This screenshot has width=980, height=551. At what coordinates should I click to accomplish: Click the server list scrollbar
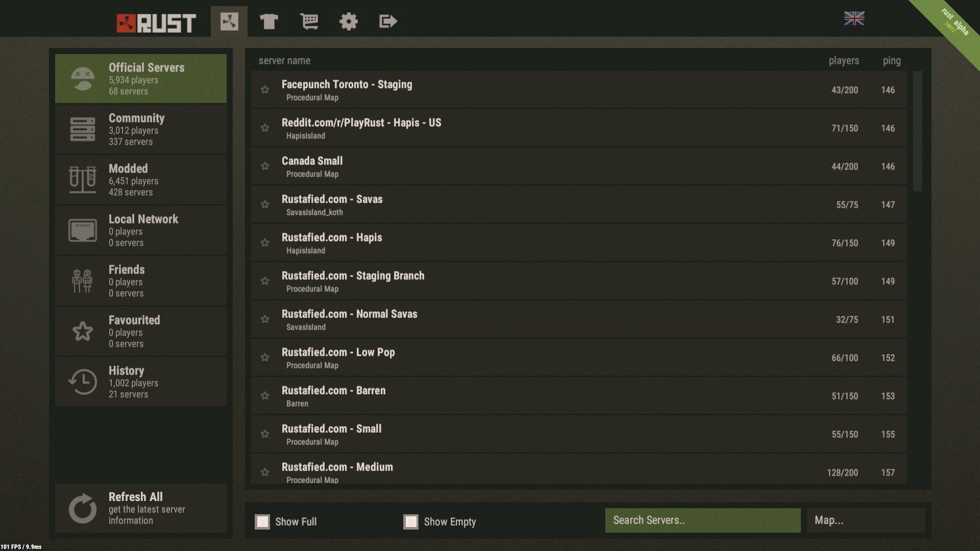[x=917, y=132]
